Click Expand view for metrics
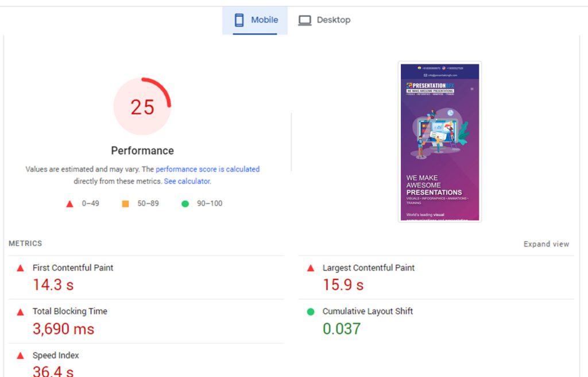The height and width of the screenshot is (377, 588). (x=546, y=244)
